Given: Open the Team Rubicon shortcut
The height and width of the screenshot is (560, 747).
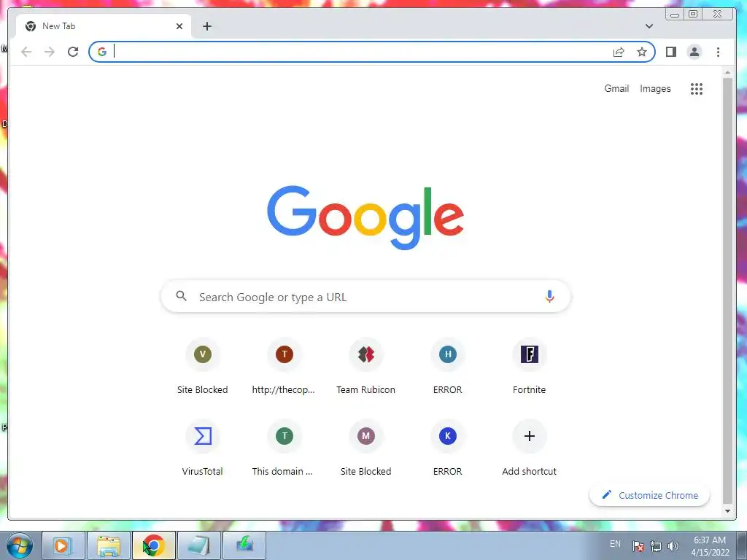Looking at the screenshot, I should [x=366, y=367].
